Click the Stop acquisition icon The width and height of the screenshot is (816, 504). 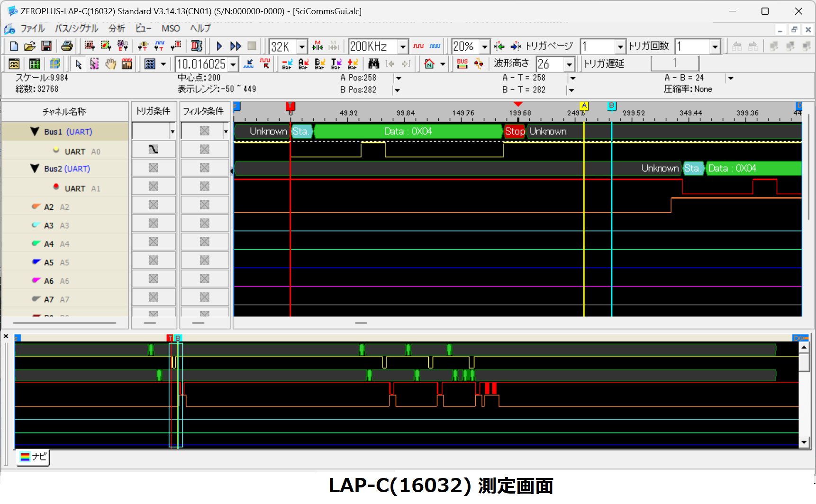[252, 46]
